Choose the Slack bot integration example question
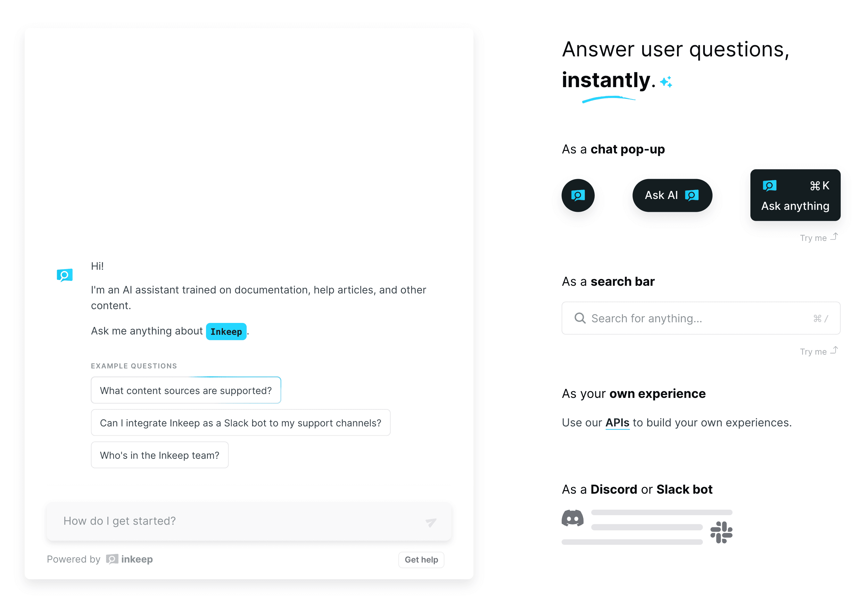The height and width of the screenshot is (609, 868). [x=240, y=423]
